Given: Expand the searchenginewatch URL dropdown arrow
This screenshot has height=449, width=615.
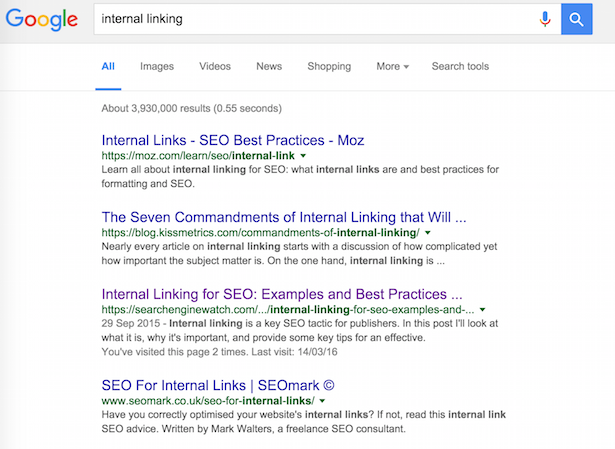Looking at the screenshot, I should [482, 311].
